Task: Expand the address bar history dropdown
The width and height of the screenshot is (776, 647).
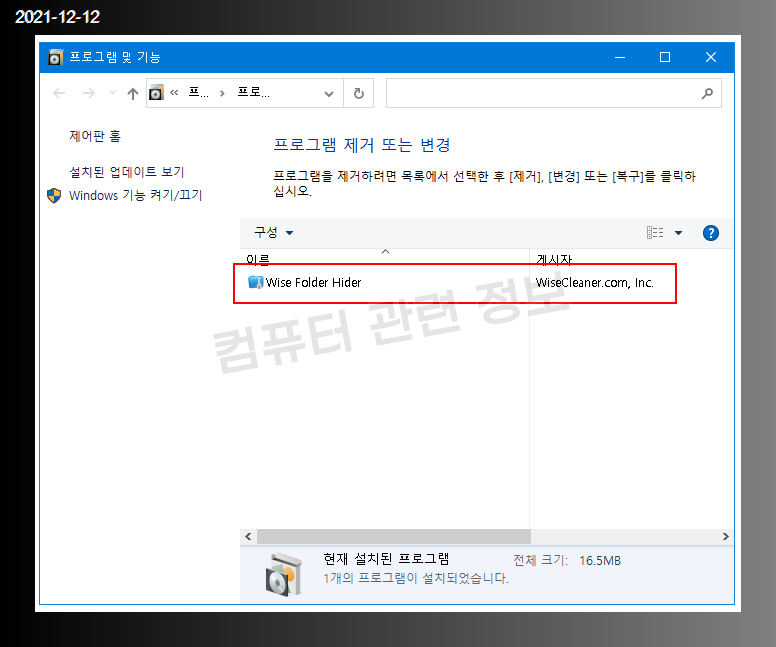Action: pyautogui.click(x=329, y=94)
